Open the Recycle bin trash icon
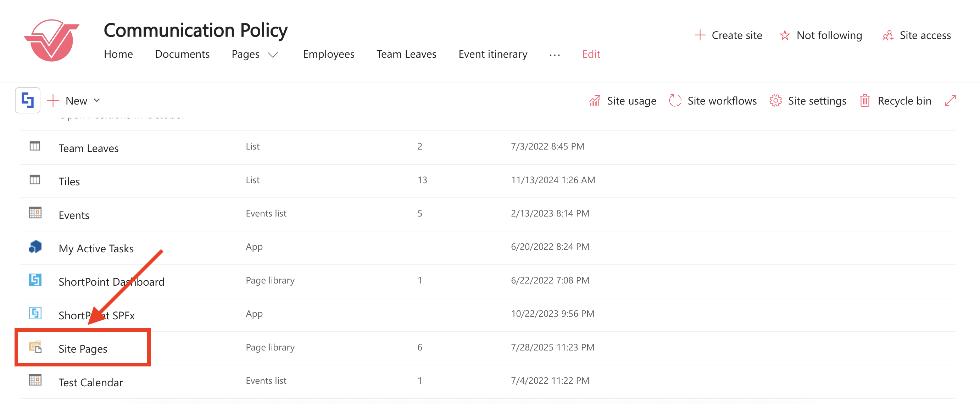Screen dimensions: 980x404 (865, 101)
